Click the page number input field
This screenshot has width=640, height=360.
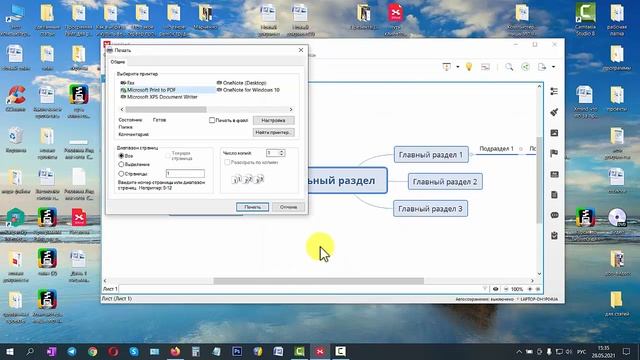click(185, 173)
